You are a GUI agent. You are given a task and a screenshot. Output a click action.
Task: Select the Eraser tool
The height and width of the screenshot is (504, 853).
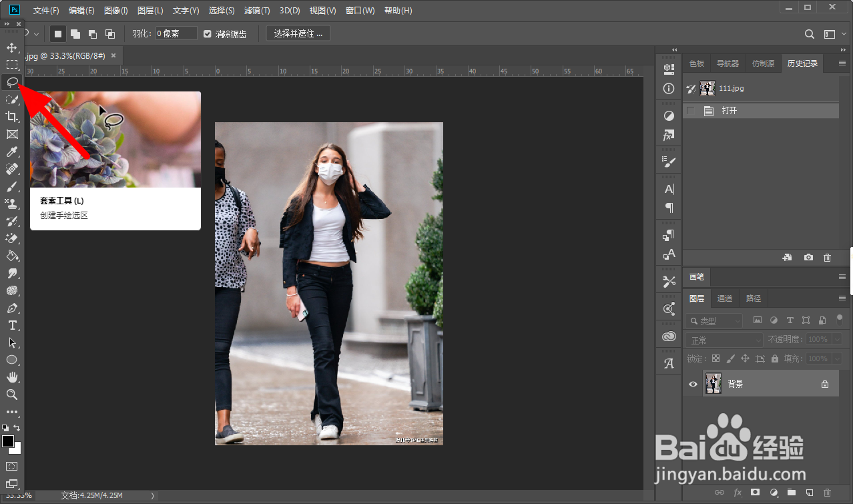pos(11,238)
